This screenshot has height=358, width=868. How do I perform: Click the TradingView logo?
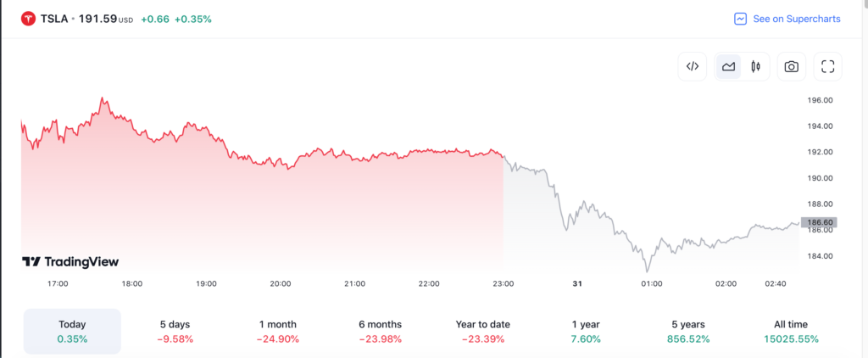coord(70,262)
